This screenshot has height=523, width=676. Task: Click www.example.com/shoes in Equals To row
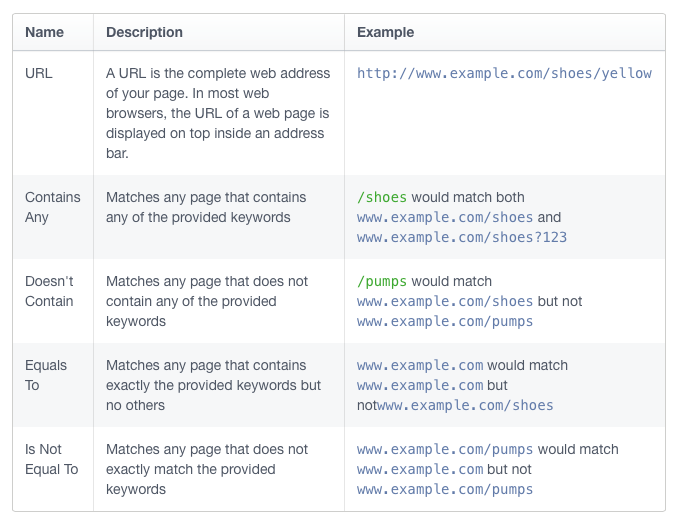[465, 406]
